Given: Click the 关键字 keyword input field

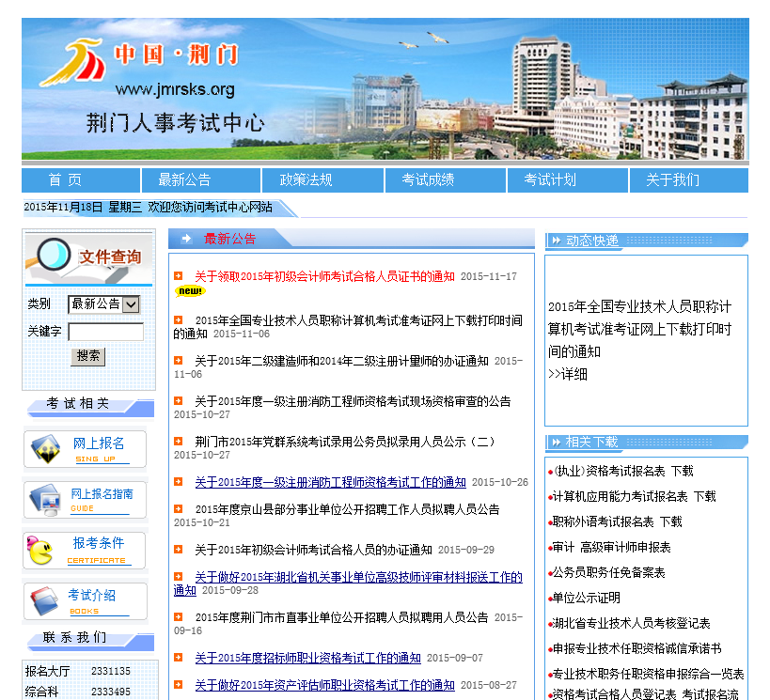Looking at the screenshot, I should pos(105,332).
